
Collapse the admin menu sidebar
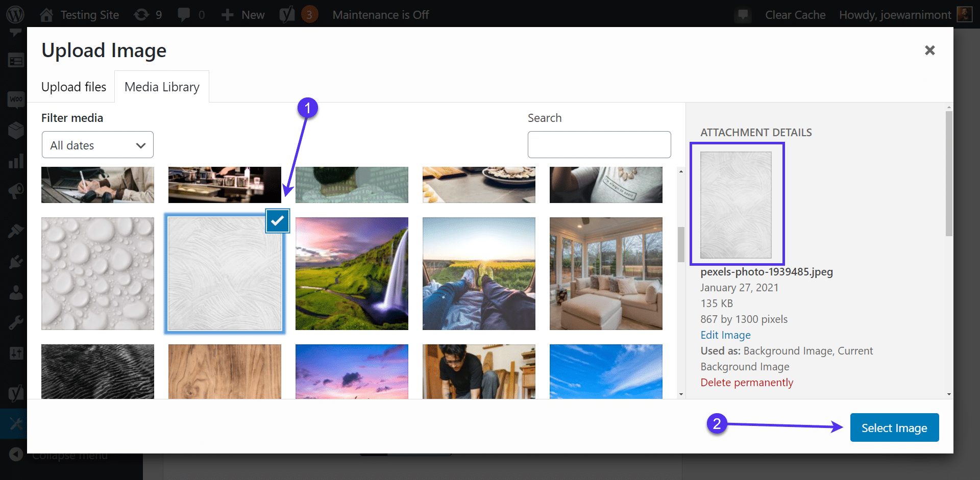15,454
